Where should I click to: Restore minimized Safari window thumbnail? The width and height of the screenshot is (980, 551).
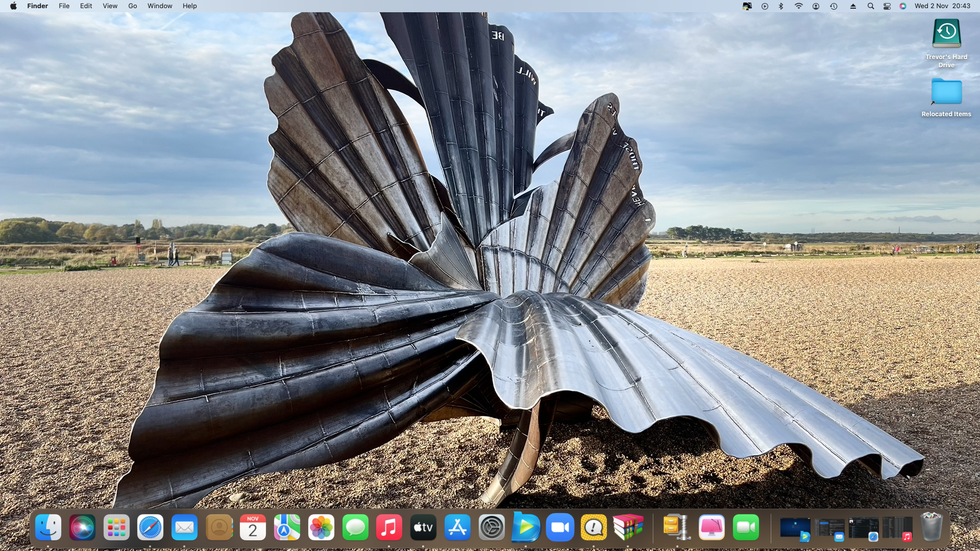pos(864,529)
